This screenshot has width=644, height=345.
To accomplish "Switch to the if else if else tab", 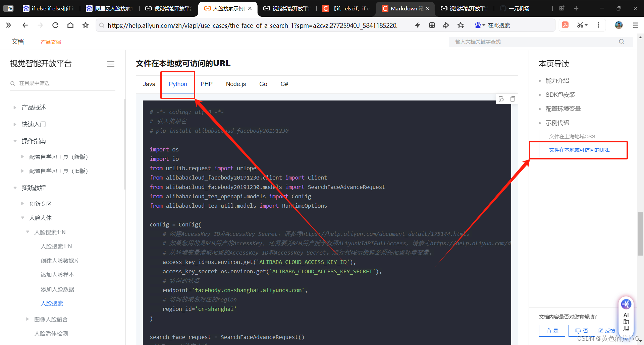I will 48,8.
